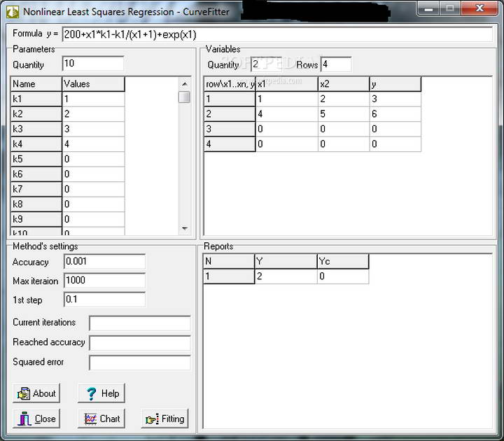Viewport: 504px width, 441px height.
Task: Select y cell in variables row 2
Action: pos(395,114)
